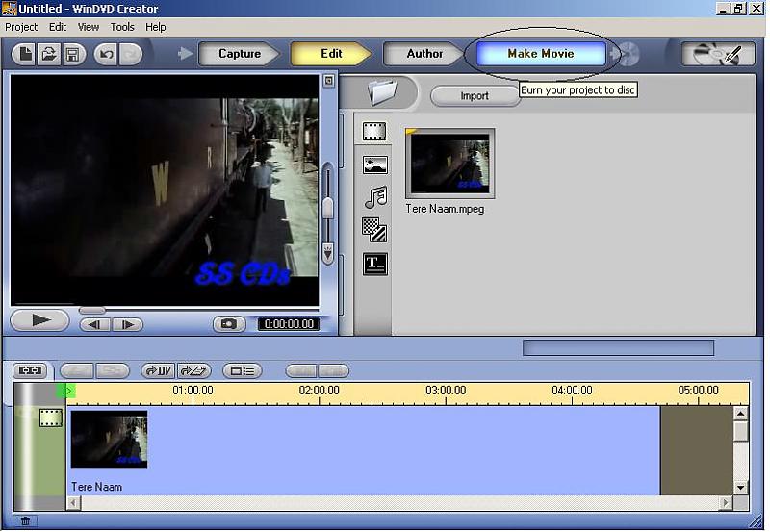Show the video clips library
Screen dimensions: 770x532
tap(374, 132)
